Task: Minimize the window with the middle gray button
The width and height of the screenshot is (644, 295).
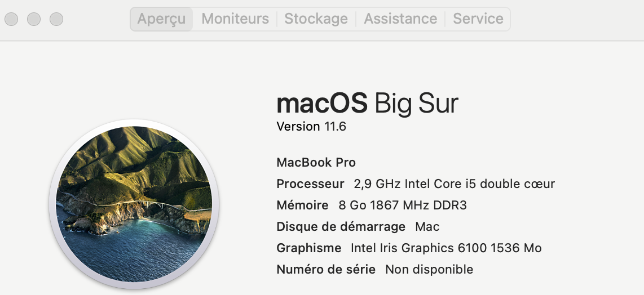Action: coord(34,19)
